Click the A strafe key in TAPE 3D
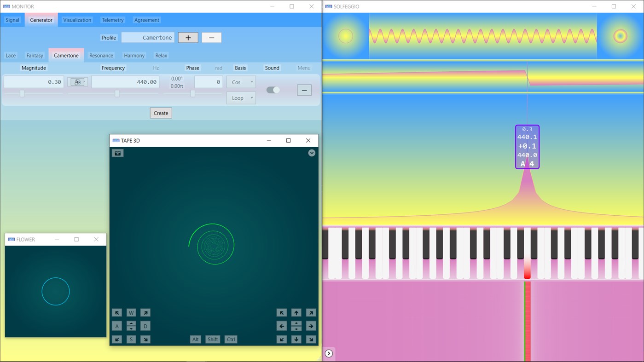Screen dimensions: 644x362 (x=117, y=326)
